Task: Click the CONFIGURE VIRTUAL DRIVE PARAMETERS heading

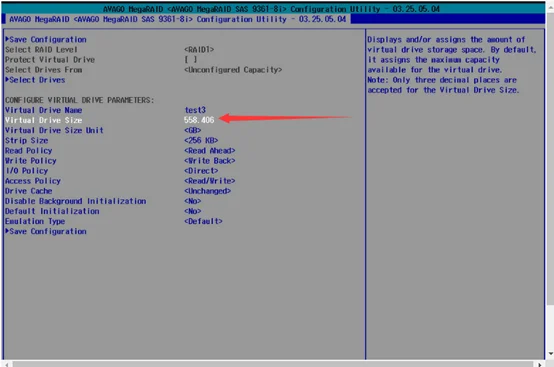Action: pyautogui.click(x=79, y=100)
